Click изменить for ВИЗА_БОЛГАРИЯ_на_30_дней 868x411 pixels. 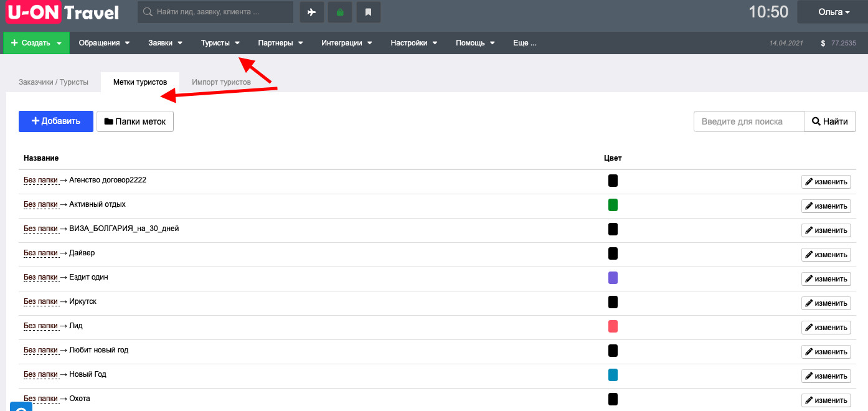(826, 230)
